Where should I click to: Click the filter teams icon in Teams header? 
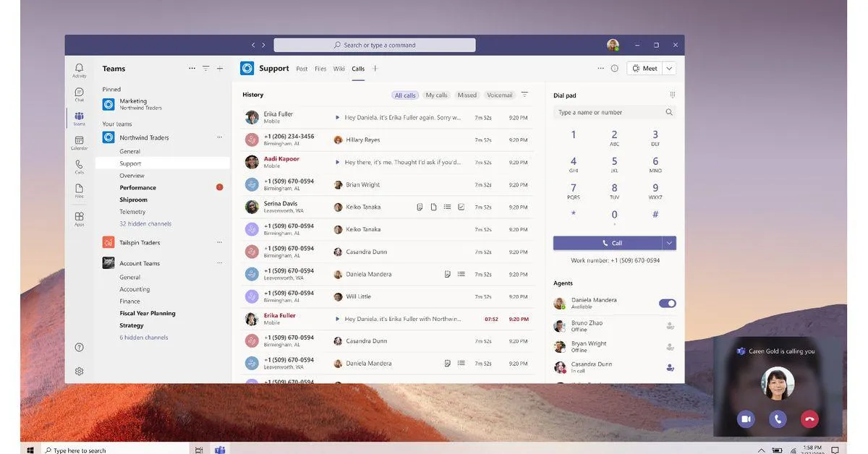click(205, 69)
